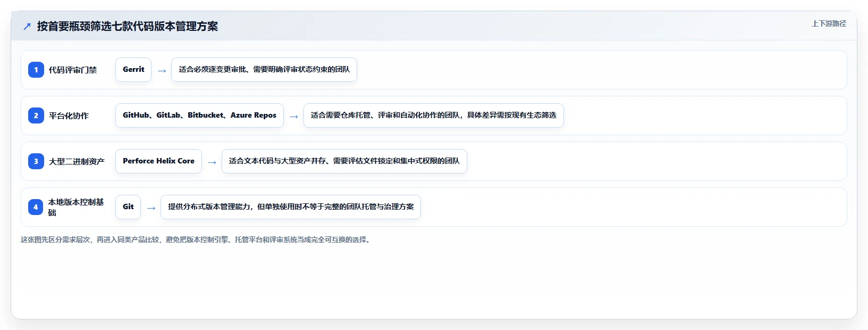
Task: Click the number 1 badge
Action: tap(36, 70)
